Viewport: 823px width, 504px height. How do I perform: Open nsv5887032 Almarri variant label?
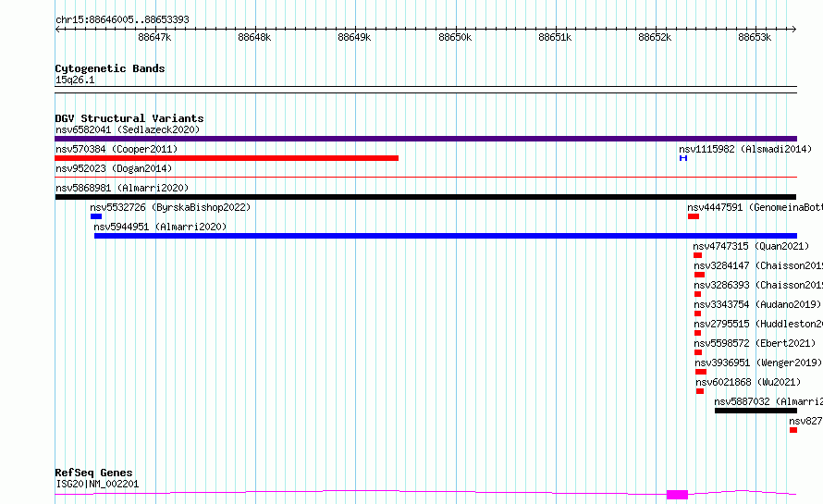coord(768,401)
